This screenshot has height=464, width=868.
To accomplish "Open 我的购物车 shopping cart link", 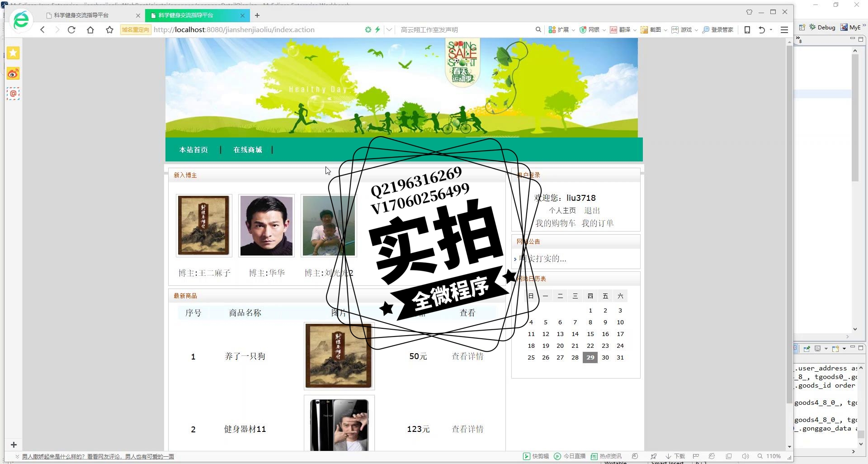I will click(556, 223).
